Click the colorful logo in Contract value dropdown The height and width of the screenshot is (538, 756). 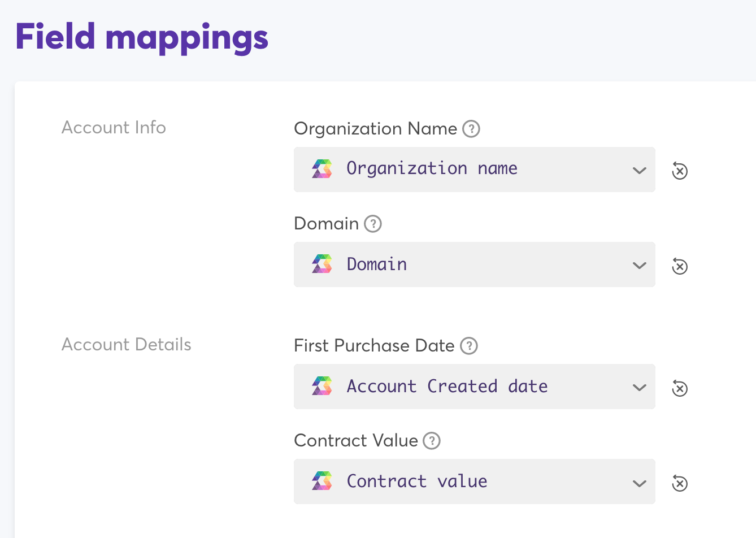point(322,481)
